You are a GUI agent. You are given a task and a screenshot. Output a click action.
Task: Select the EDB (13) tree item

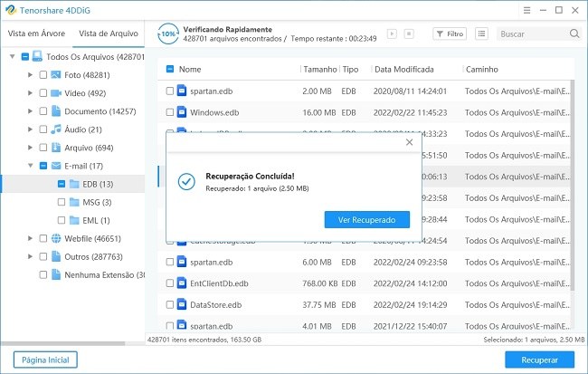(73, 184)
